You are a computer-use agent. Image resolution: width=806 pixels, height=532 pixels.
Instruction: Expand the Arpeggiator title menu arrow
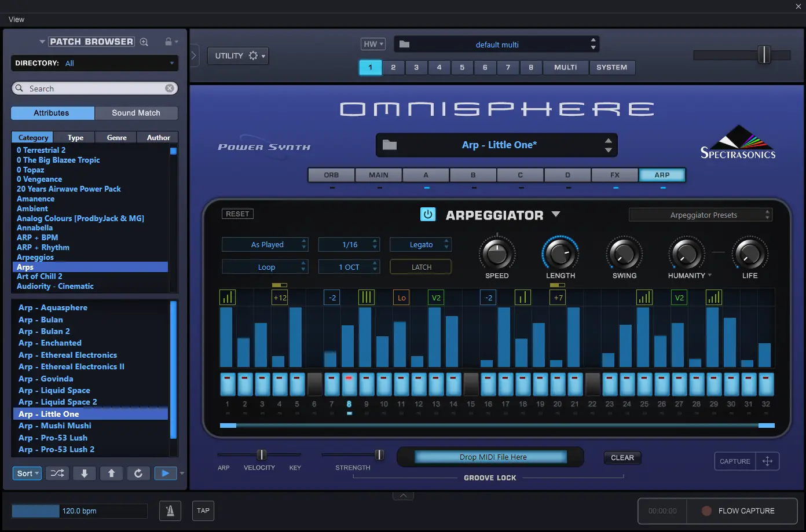(556, 214)
